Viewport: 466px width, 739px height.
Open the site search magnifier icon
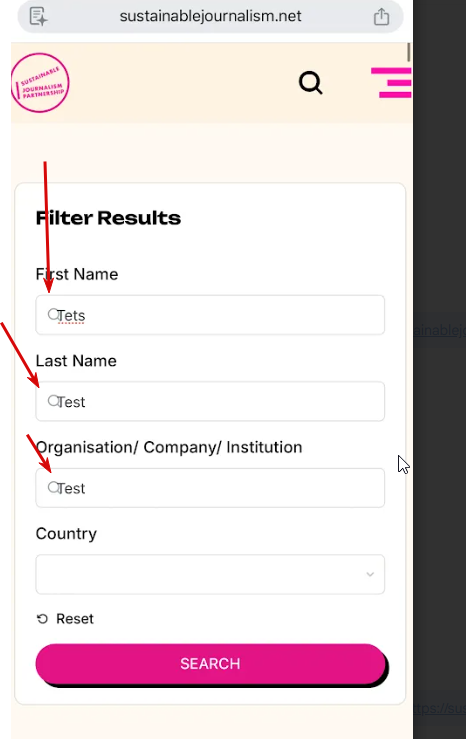click(311, 83)
